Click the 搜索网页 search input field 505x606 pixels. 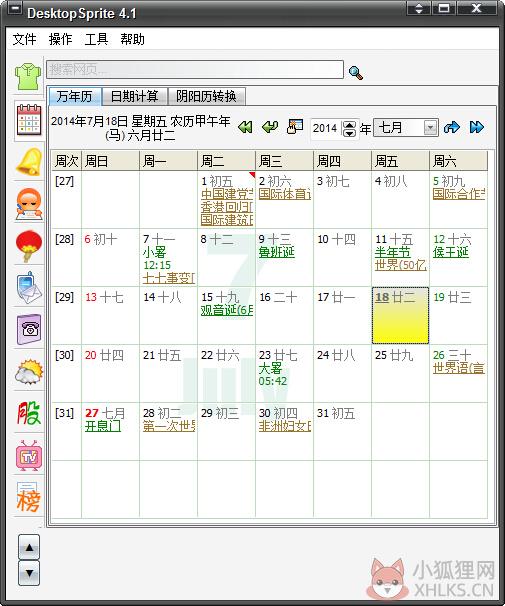195,70
